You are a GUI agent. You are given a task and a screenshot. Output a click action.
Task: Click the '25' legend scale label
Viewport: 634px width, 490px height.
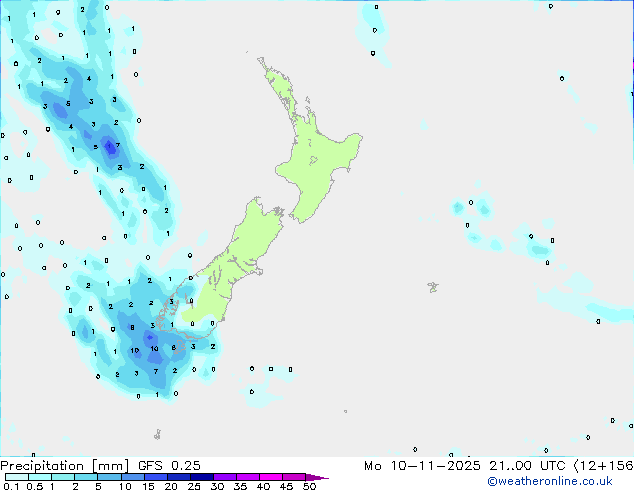coord(194,486)
